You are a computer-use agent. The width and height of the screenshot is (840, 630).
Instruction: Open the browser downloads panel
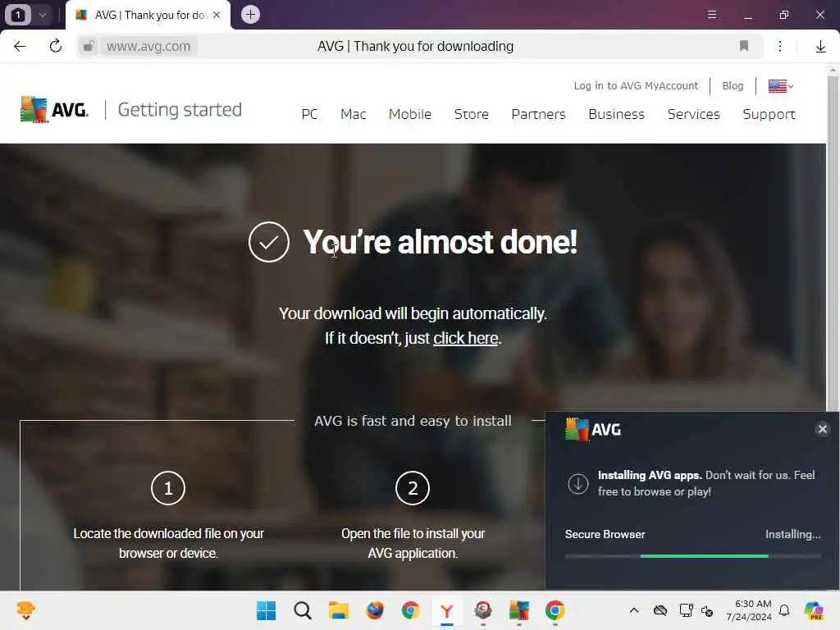[820, 47]
